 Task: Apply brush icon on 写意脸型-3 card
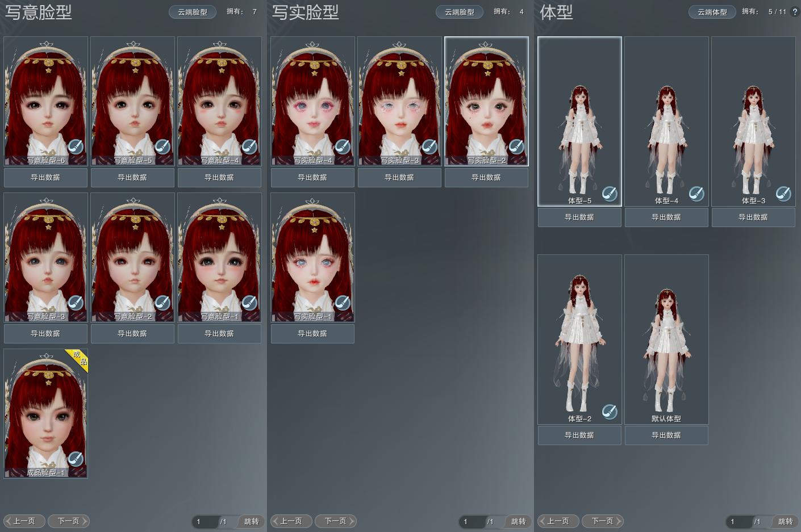(76, 303)
